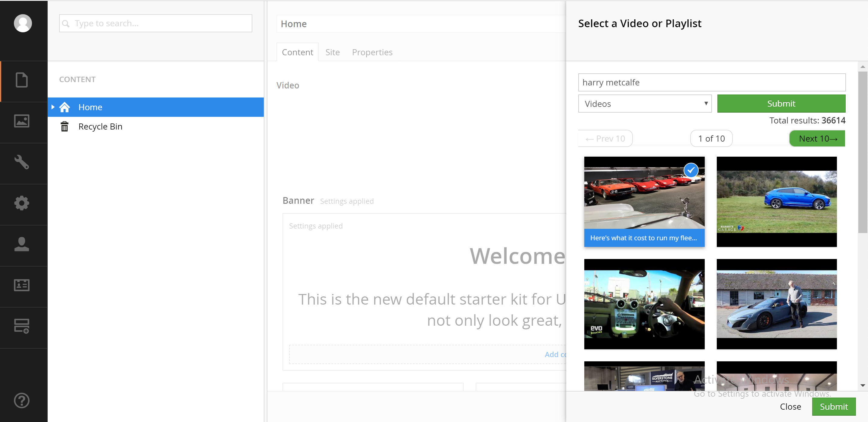The width and height of the screenshot is (868, 422).
Task: Click the Home page name field
Action: click(x=421, y=24)
